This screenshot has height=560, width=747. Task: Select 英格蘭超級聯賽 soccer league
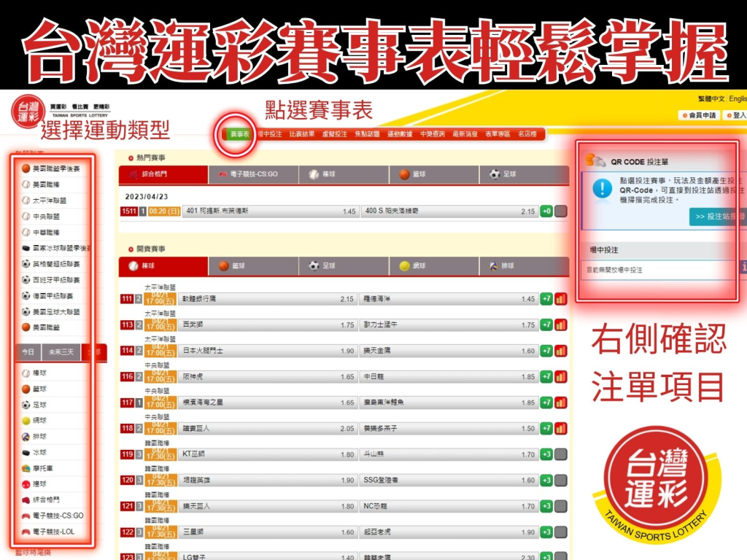50,264
